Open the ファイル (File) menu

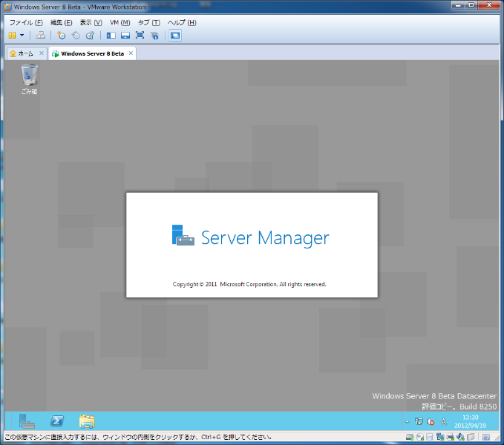coord(25,22)
